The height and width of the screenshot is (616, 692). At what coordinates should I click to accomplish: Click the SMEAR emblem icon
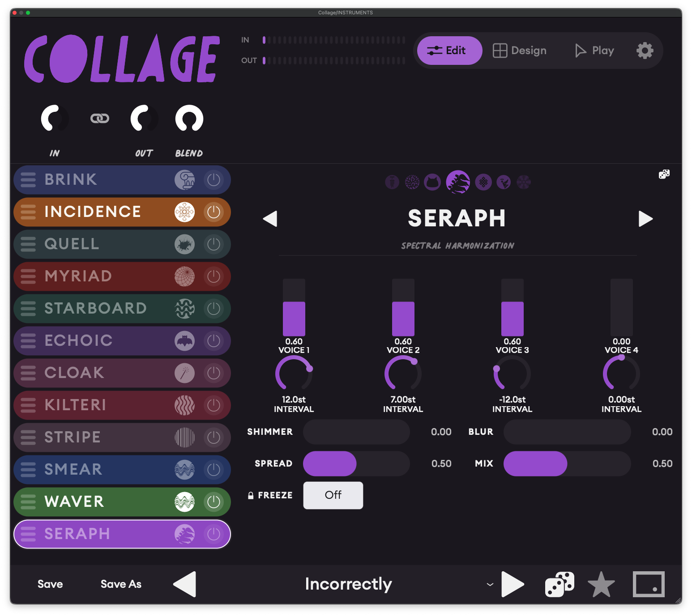[x=184, y=470]
